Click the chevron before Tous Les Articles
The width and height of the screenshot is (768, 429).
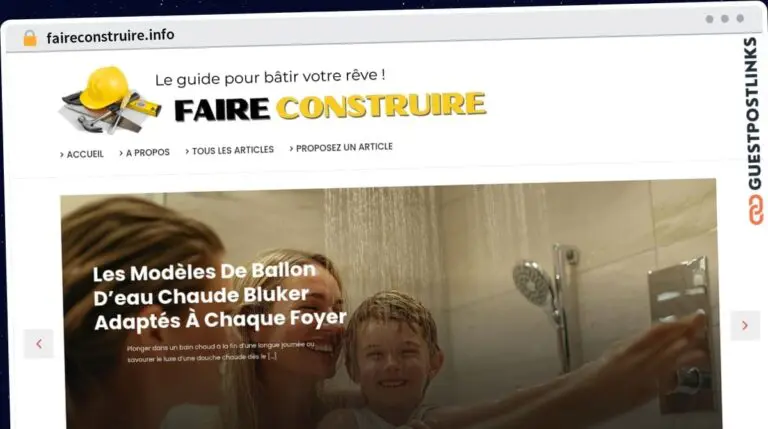tap(187, 152)
